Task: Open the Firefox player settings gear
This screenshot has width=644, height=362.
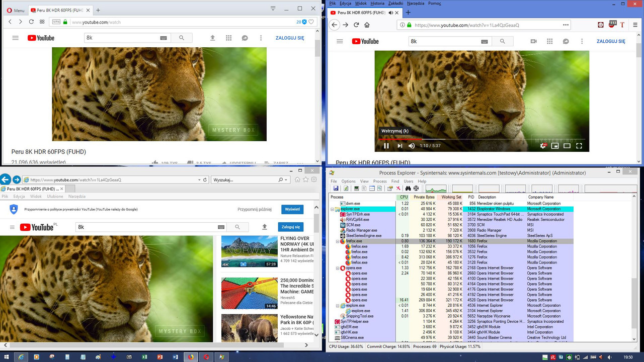Action: click(543, 146)
